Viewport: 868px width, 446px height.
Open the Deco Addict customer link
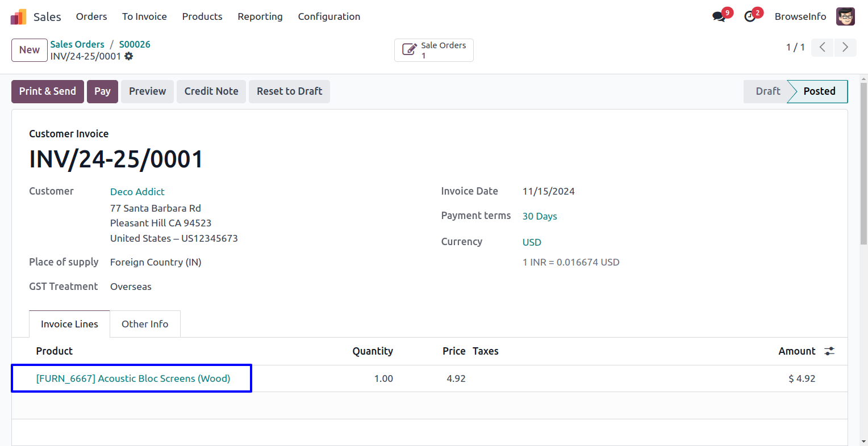[x=137, y=192]
